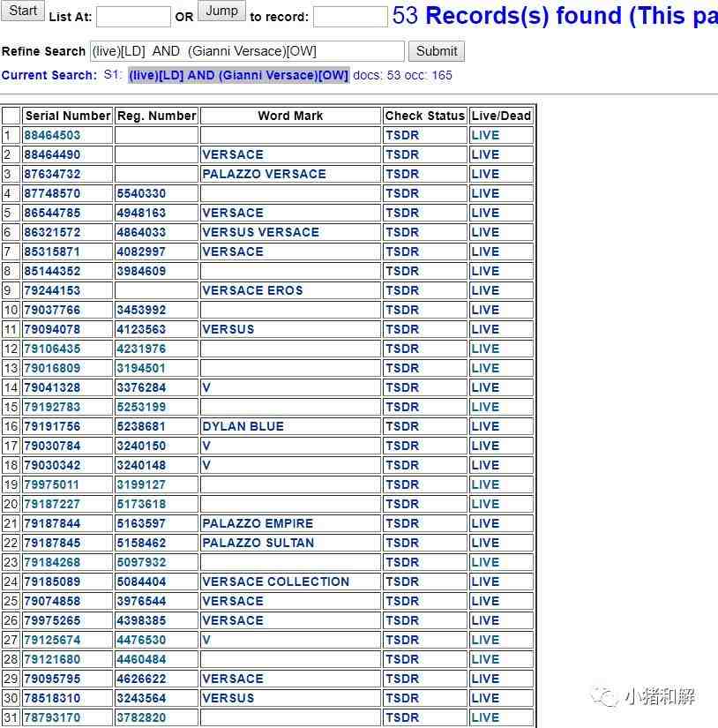Check TSDR status for serial 78793170

[402, 717]
